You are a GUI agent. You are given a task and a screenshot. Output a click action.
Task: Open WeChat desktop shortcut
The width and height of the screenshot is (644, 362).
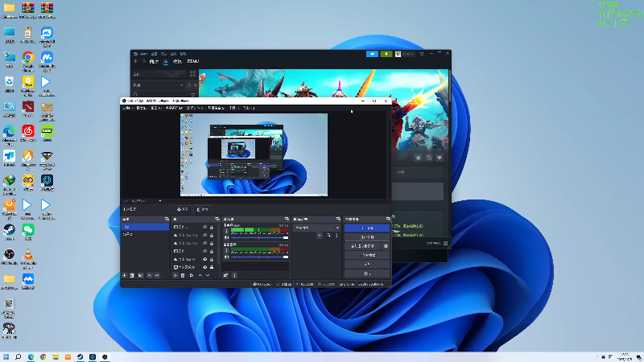(x=28, y=232)
